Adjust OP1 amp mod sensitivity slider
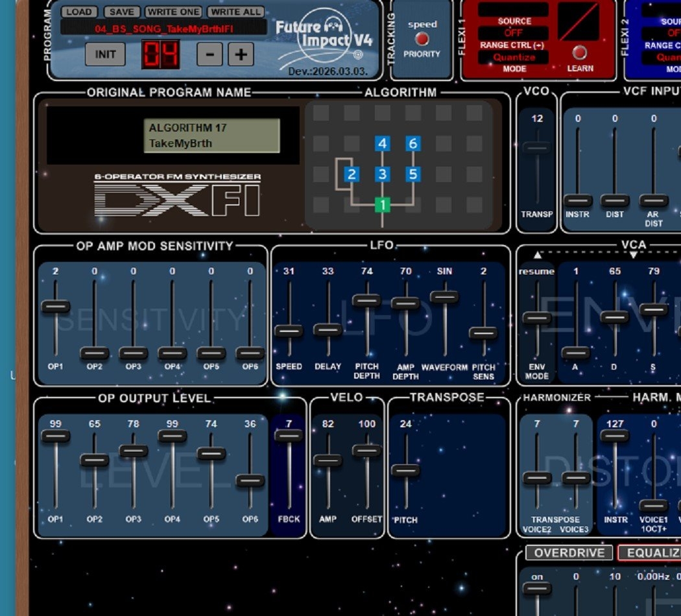The height and width of the screenshot is (616, 681). click(56, 307)
